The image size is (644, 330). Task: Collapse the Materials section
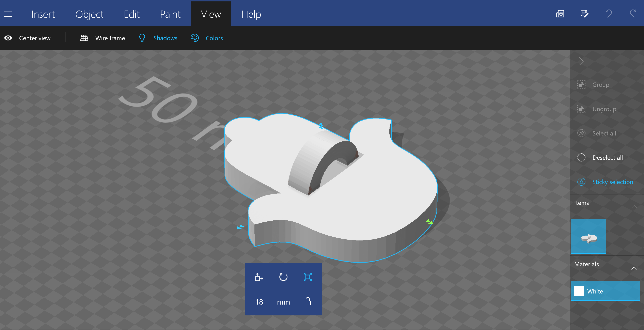pyautogui.click(x=634, y=268)
